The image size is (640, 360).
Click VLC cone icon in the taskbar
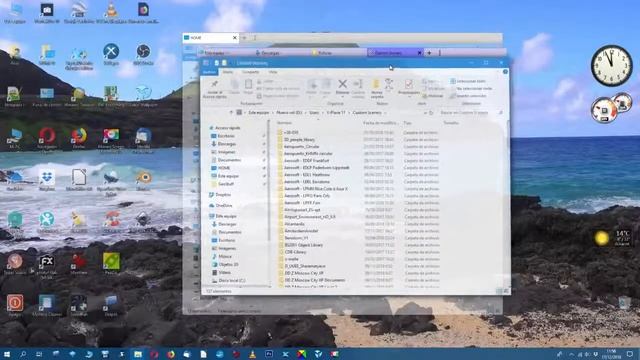(x=252, y=354)
